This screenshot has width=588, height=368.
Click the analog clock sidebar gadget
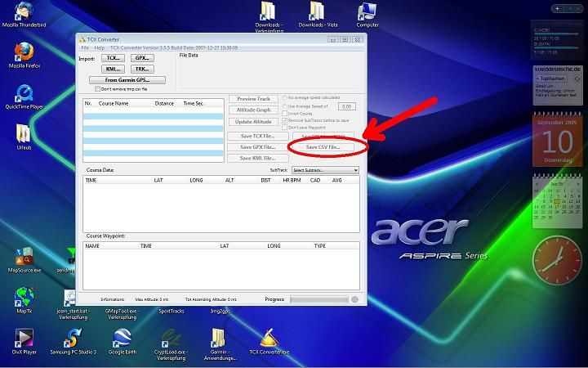pos(556,259)
